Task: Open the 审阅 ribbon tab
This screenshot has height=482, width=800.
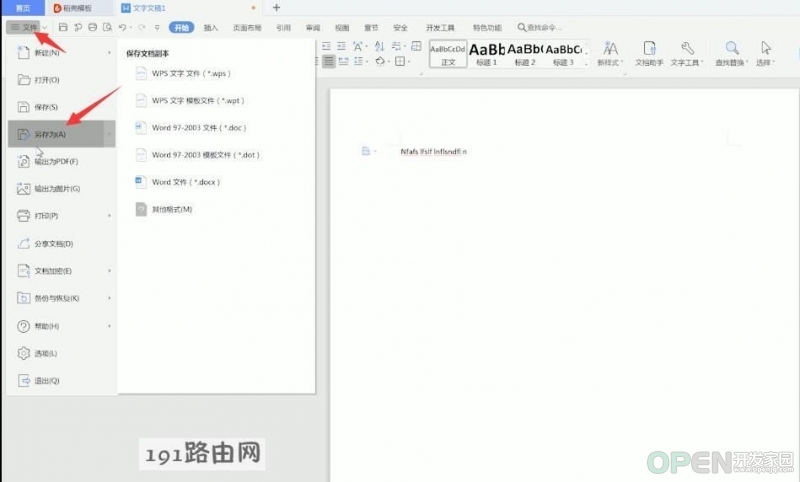Action: pyautogui.click(x=313, y=28)
